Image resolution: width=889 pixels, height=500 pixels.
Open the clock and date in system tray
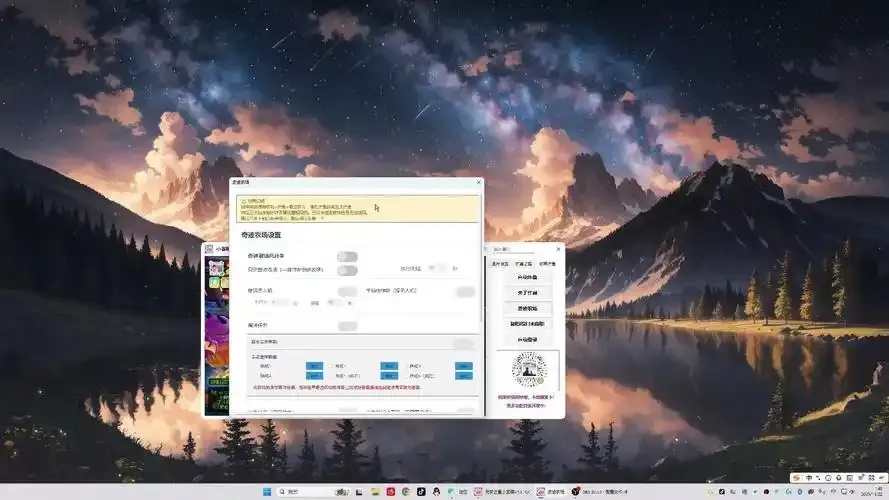(871, 491)
